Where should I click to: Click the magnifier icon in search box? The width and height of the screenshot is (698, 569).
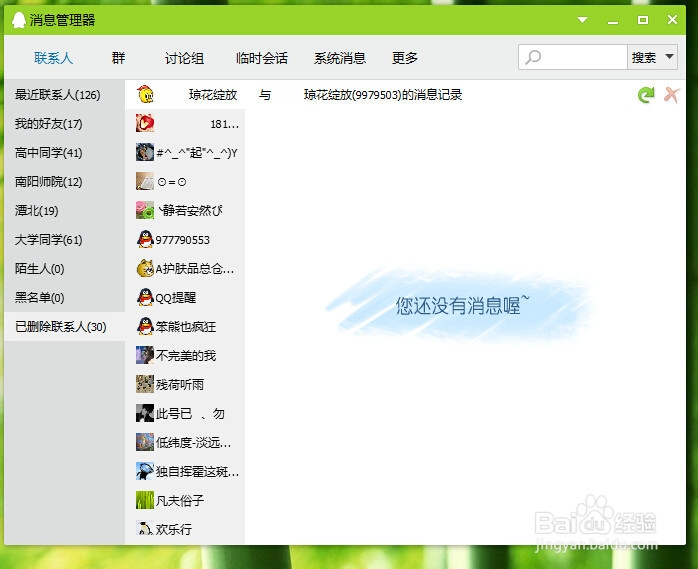click(533, 57)
